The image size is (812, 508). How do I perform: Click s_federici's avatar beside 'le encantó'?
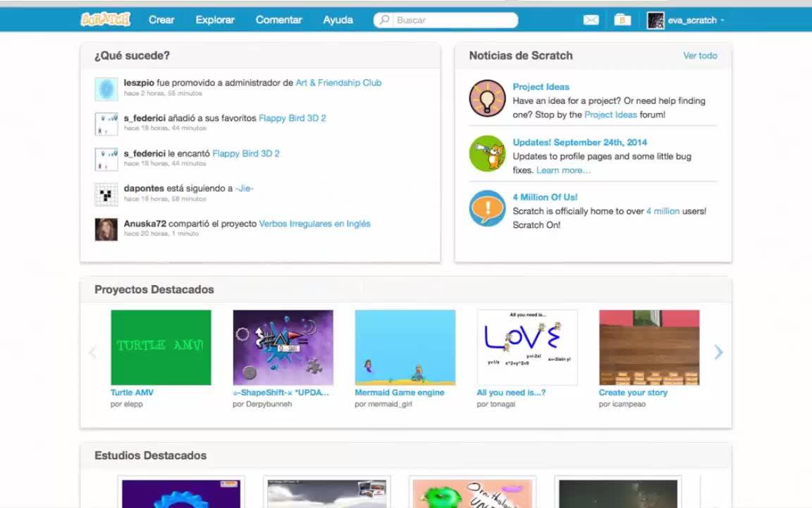106,159
